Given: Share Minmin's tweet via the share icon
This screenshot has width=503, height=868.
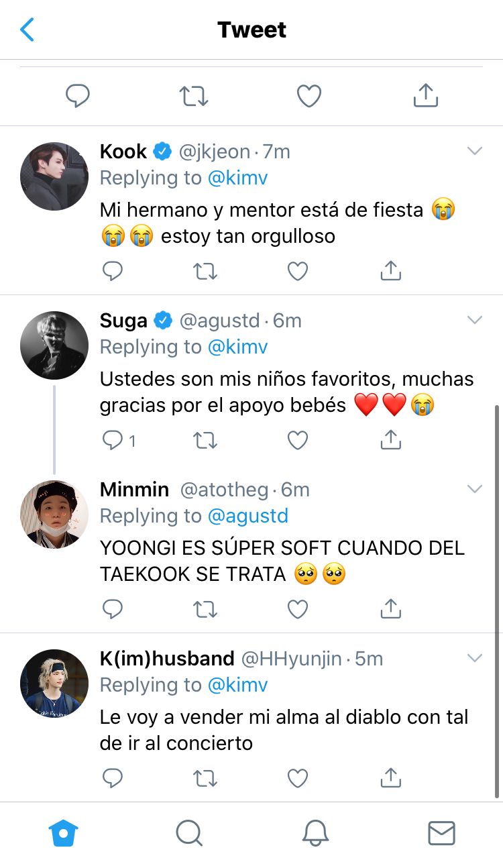Looking at the screenshot, I should point(390,608).
